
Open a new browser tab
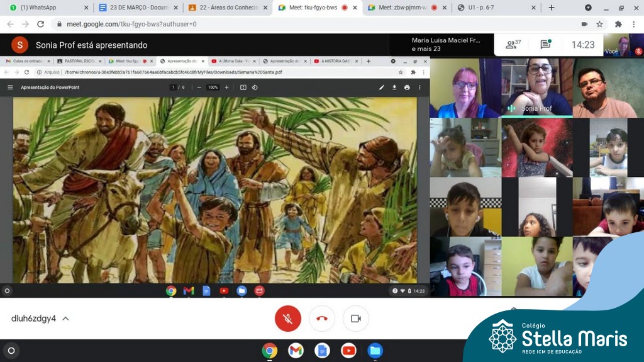[x=552, y=8]
